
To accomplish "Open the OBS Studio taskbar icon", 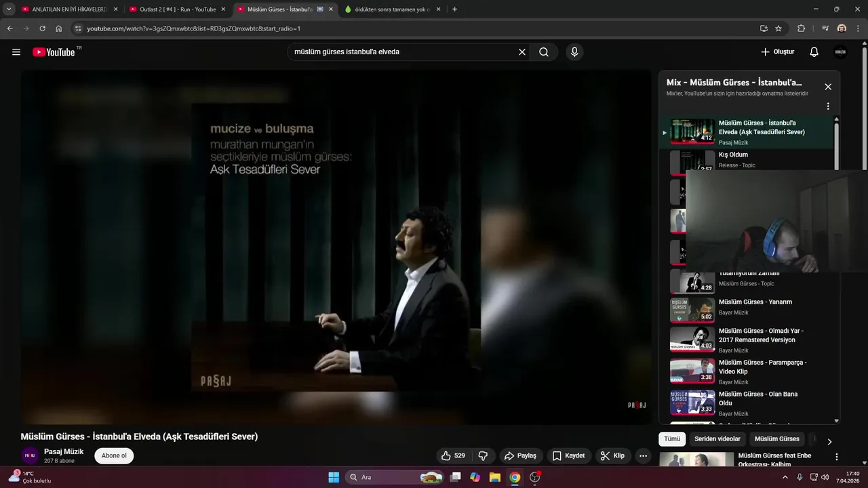I will click(x=535, y=477).
